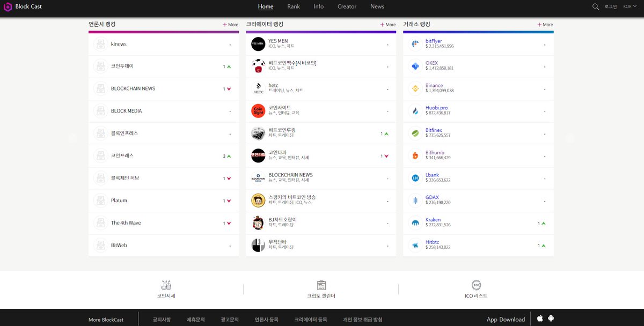Click the YES MEN creator avatar
The image size is (644, 326).
pos(258,44)
